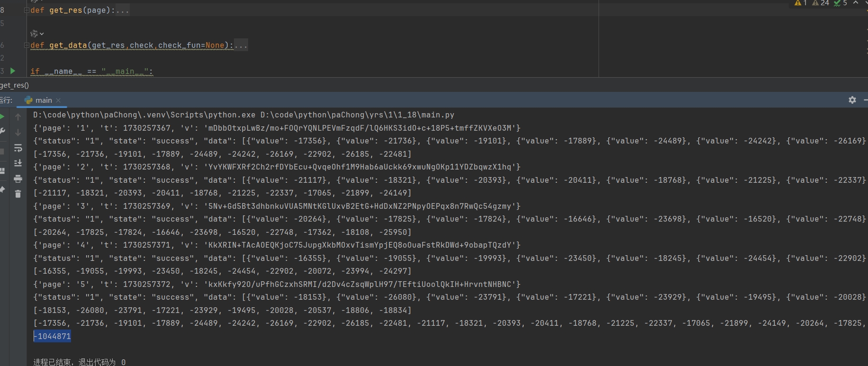Click the JSON status line containing -17356
This screenshot has width=868, height=366.
(450, 141)
